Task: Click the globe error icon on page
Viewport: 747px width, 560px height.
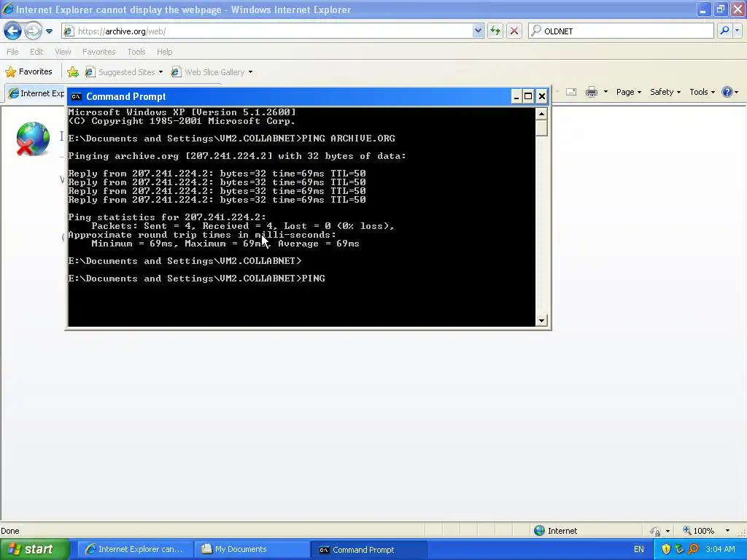Action: [x=33, y=139]
